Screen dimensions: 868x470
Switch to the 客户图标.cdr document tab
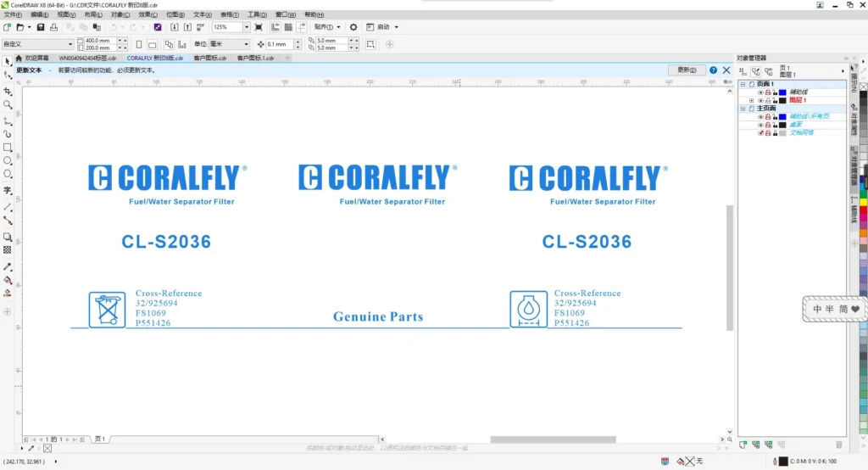pyautogui.click(x=210, y=58)
